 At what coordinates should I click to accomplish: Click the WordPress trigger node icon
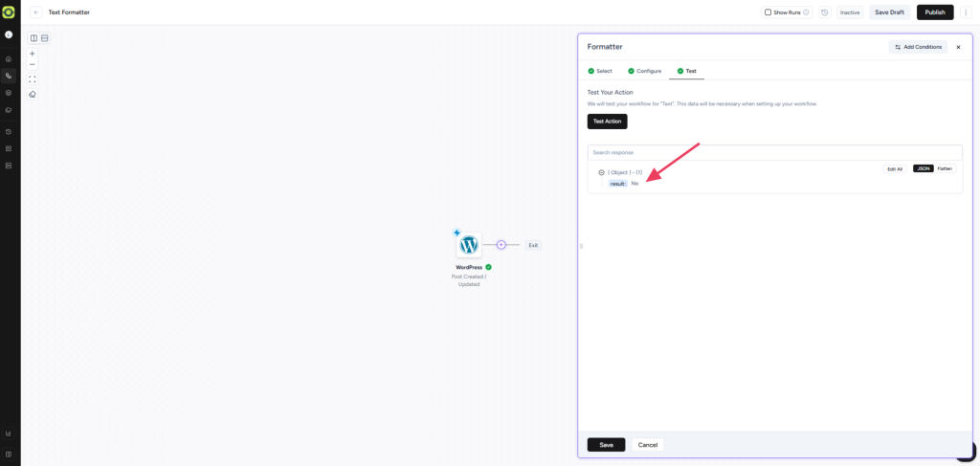click(469, 245)
